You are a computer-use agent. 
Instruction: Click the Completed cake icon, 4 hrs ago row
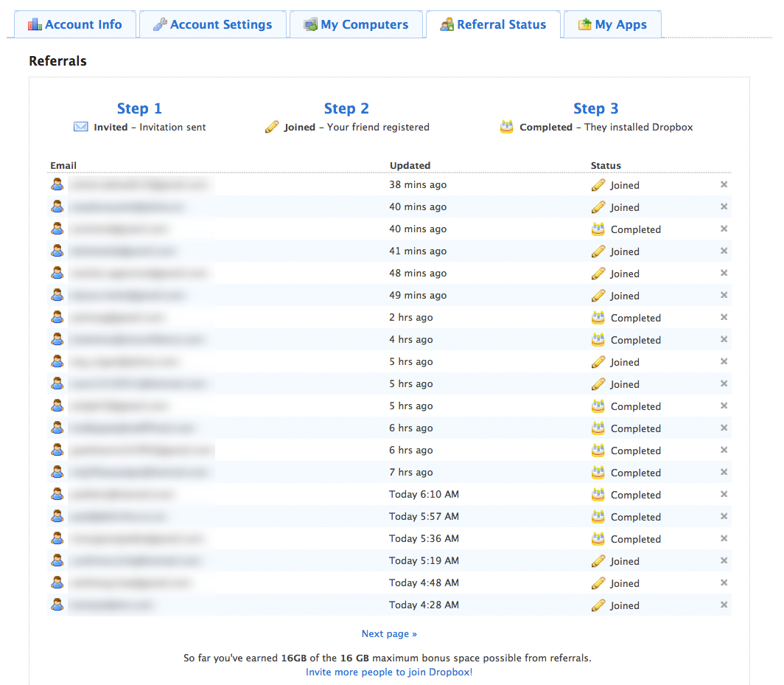point(598,339)
